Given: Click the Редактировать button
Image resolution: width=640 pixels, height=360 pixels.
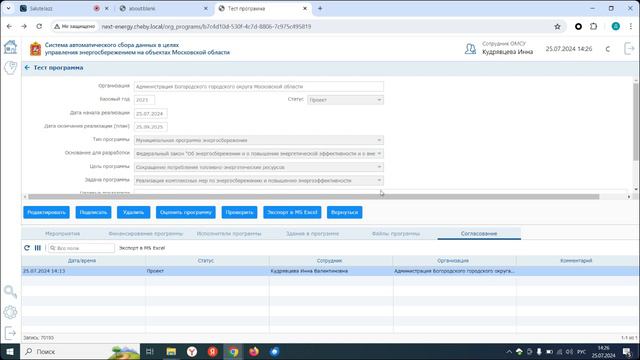Looking at the screenshot, I should pyautogui.click(x=46, y=212).
